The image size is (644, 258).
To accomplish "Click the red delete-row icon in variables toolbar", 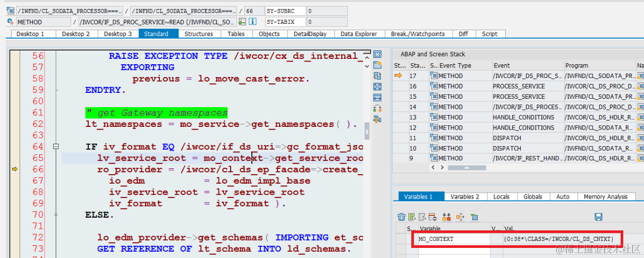I will (431, 217).
